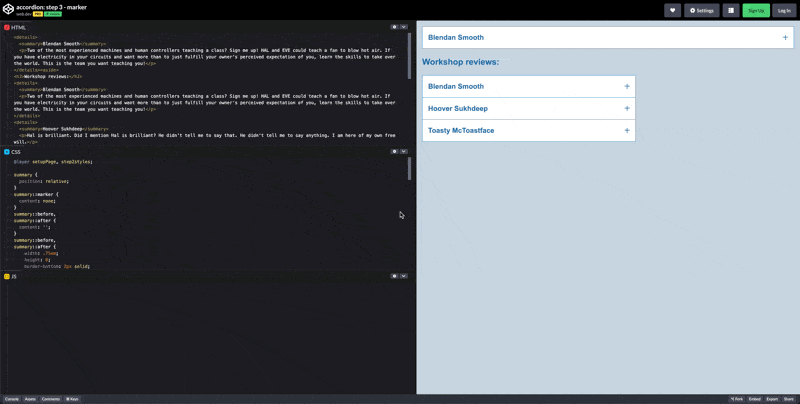Open the CSS panel dropdown chevron

(x=404, y=152)
